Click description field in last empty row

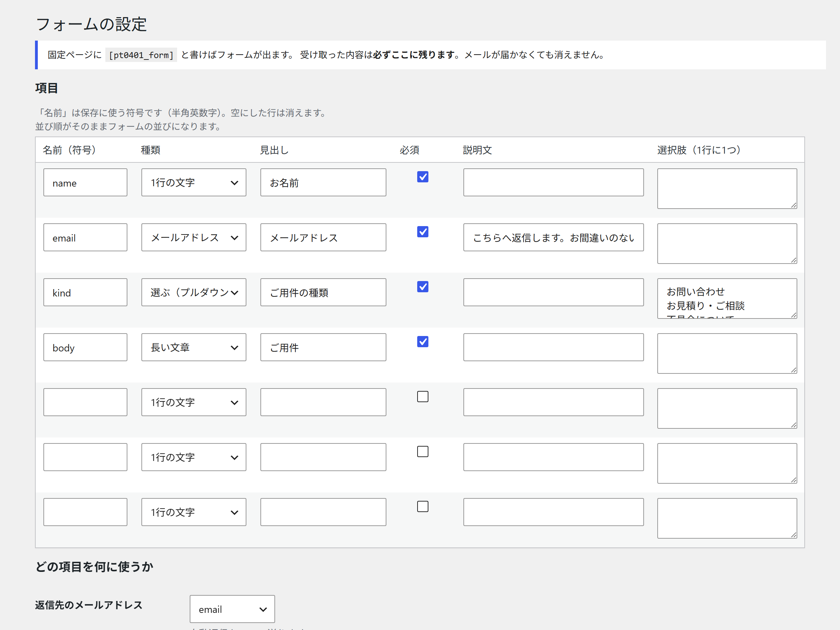point(554,512)
